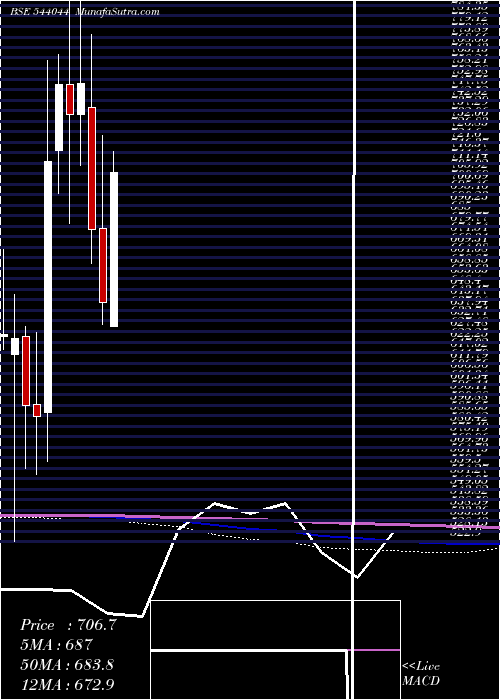Click the <<Live MACD label
This screenshot has width=500, height=700.
pyautogui.click(x=421, y=674)
